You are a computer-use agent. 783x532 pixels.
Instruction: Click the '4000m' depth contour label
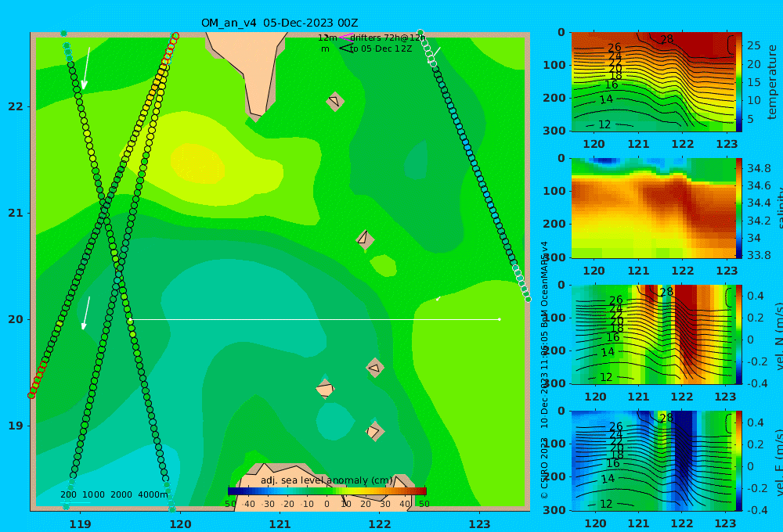[153, 494]
